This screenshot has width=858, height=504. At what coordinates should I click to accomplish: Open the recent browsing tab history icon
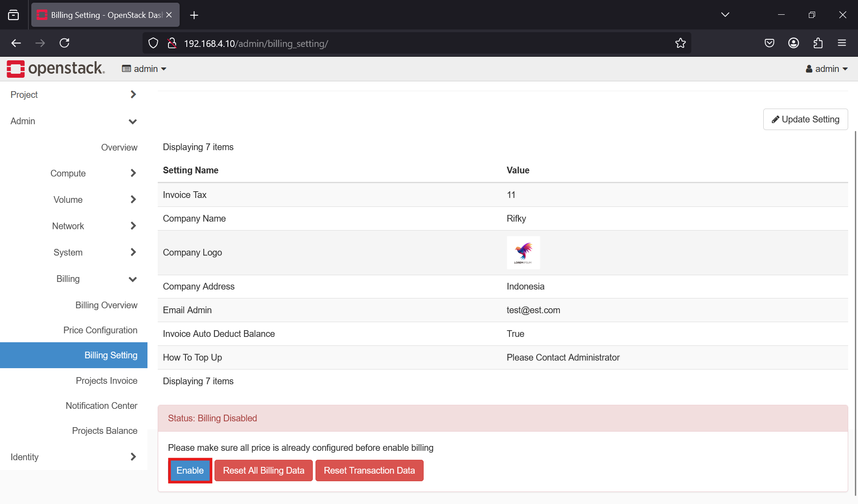[13, 15]
